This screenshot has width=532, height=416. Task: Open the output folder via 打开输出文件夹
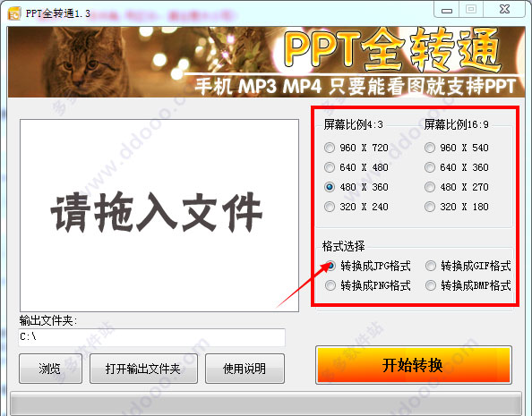143,369
